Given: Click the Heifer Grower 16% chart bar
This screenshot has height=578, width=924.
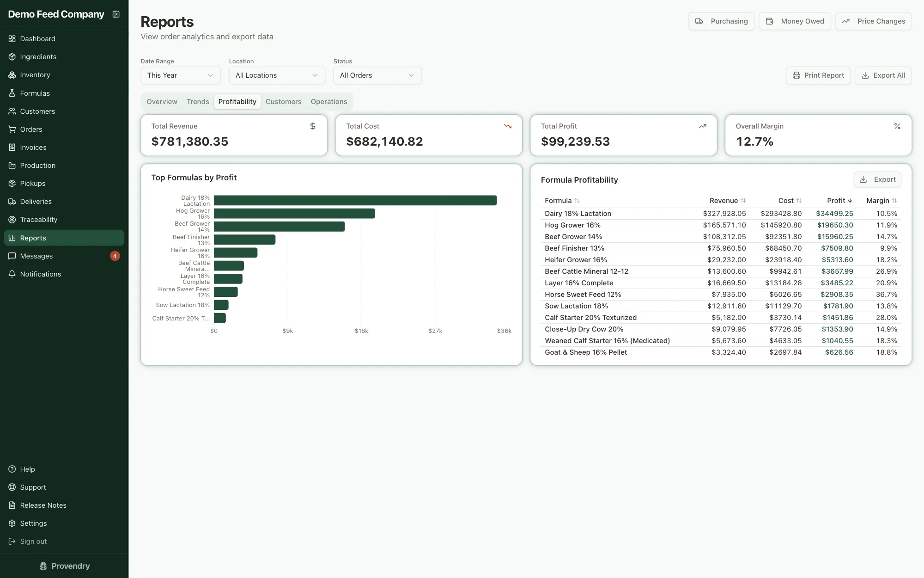Looking at the screenshot, I should [x=236, y=252].
